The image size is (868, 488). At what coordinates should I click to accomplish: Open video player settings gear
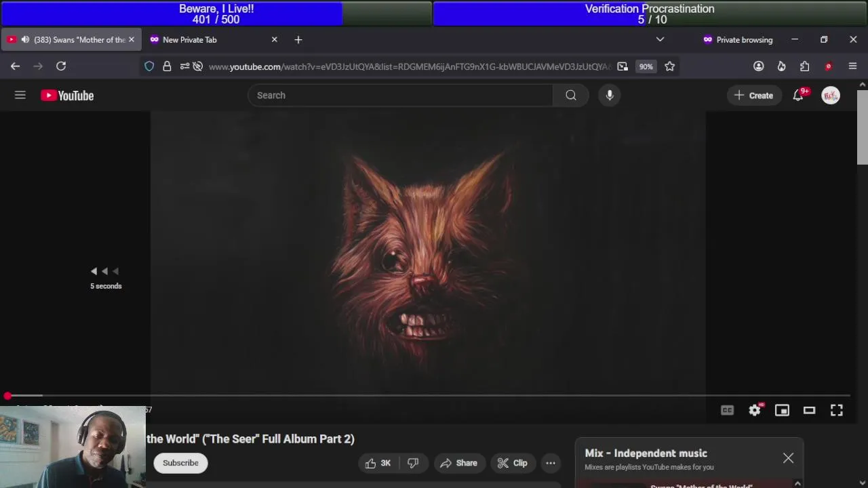pyautogui.click(x=755, y=410)
